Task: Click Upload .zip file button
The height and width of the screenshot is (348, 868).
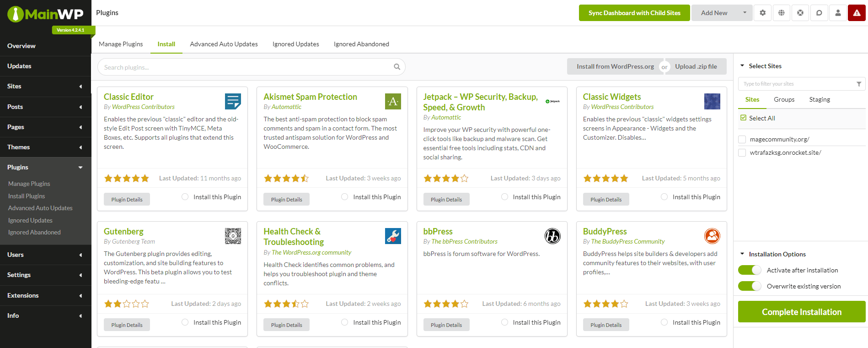Action: 696,66
